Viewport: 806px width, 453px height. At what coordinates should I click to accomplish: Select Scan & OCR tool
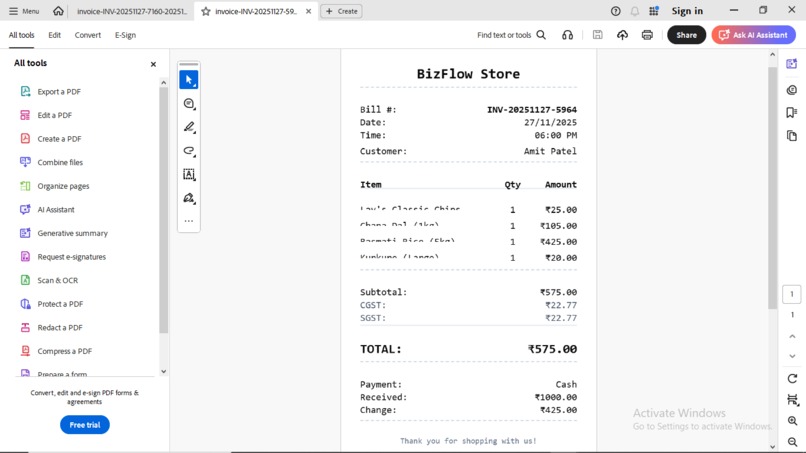(x=48, y=280)
